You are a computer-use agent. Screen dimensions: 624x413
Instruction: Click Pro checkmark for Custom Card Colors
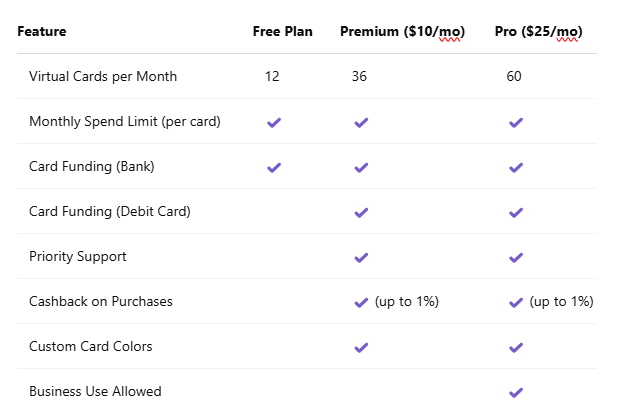pos(516,347)
